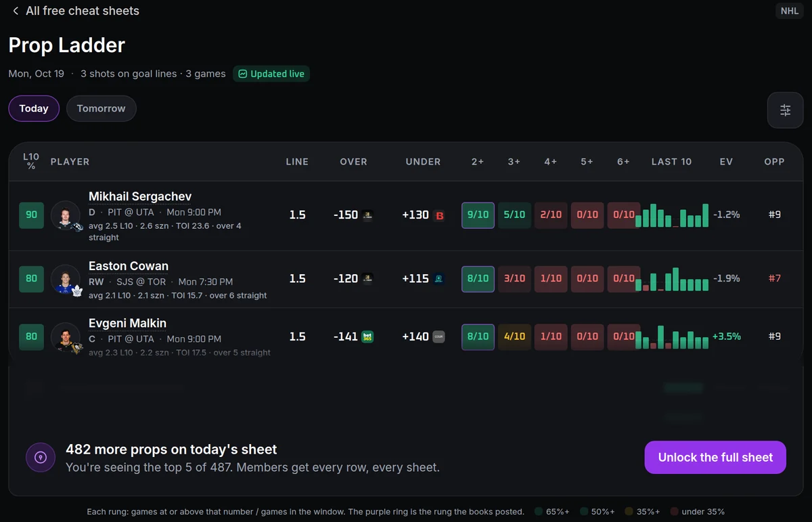Click the bet365 icon beside Malkin's -141
This screenshot has width=812, height=522.
click(x=367, y=336)
